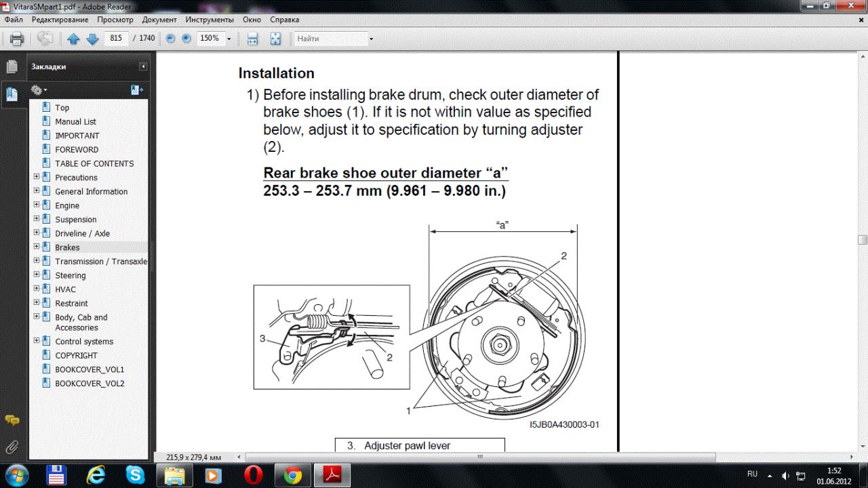
Task: Click the zoom out minus button
Action: click(x=170, y=39)
